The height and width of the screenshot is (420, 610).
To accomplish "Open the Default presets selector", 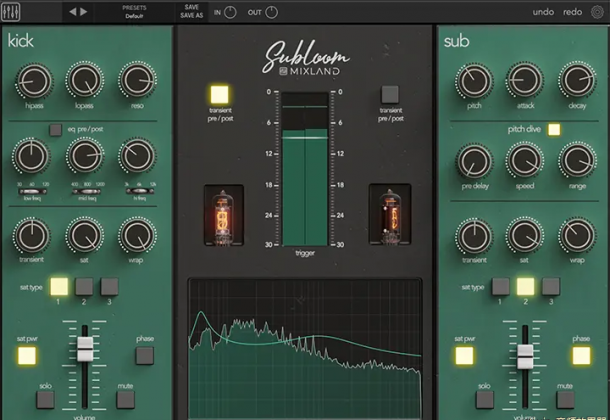I will tap(134, 12).
